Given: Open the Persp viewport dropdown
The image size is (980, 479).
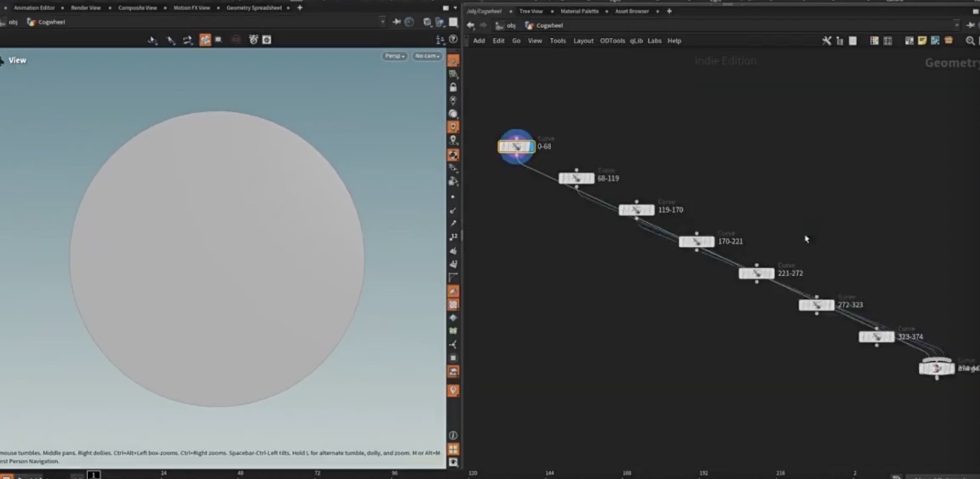Looking at the screenshot, I should 394,56.
